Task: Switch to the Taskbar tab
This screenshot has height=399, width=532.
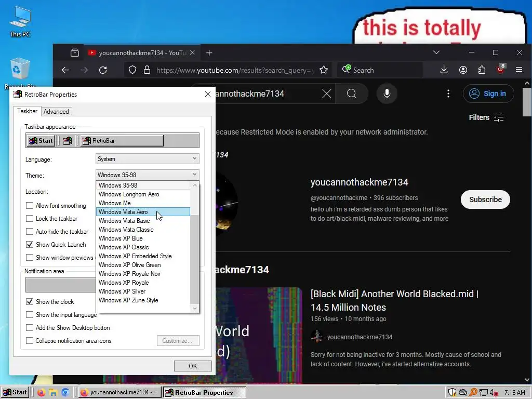Action: [x=27, y=111]
